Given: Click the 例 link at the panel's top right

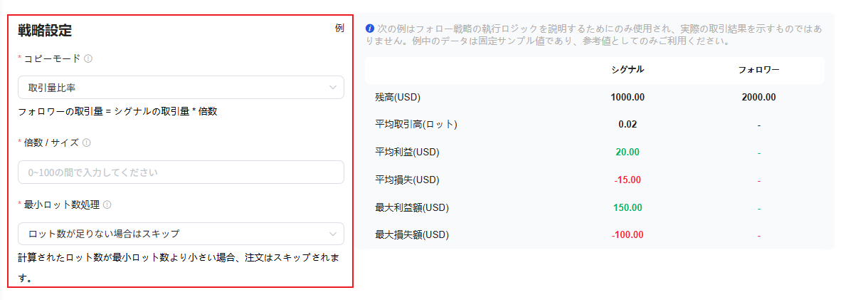Looking at the screenshot, I should pyautogui.click(x=339, y=29).
